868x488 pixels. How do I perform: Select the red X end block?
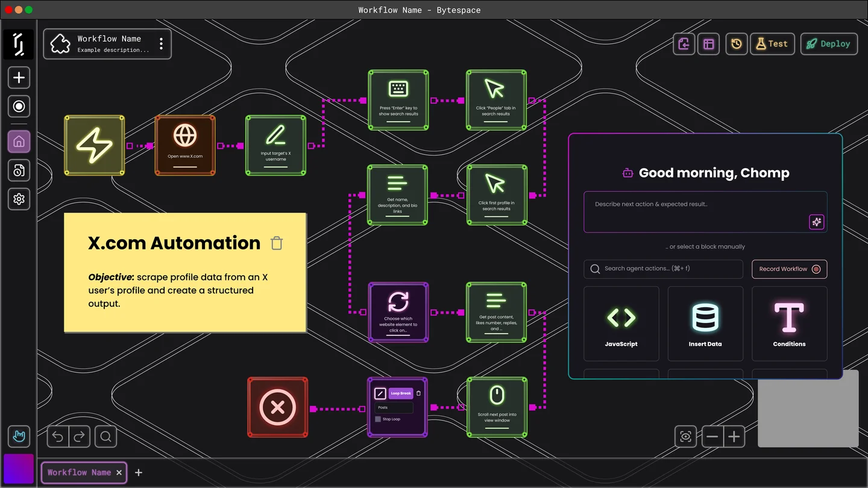(x=278, y=407)
